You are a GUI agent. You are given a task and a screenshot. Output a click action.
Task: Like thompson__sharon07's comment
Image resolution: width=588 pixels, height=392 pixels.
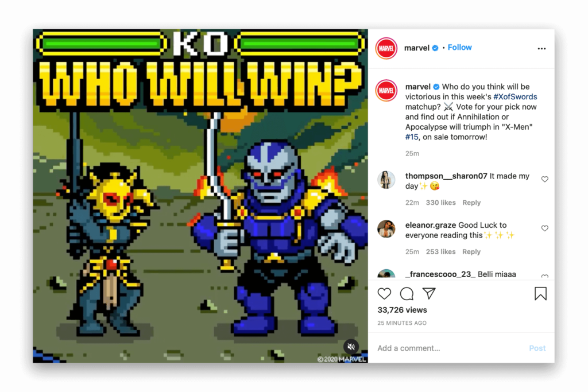(x=545, y=179)
